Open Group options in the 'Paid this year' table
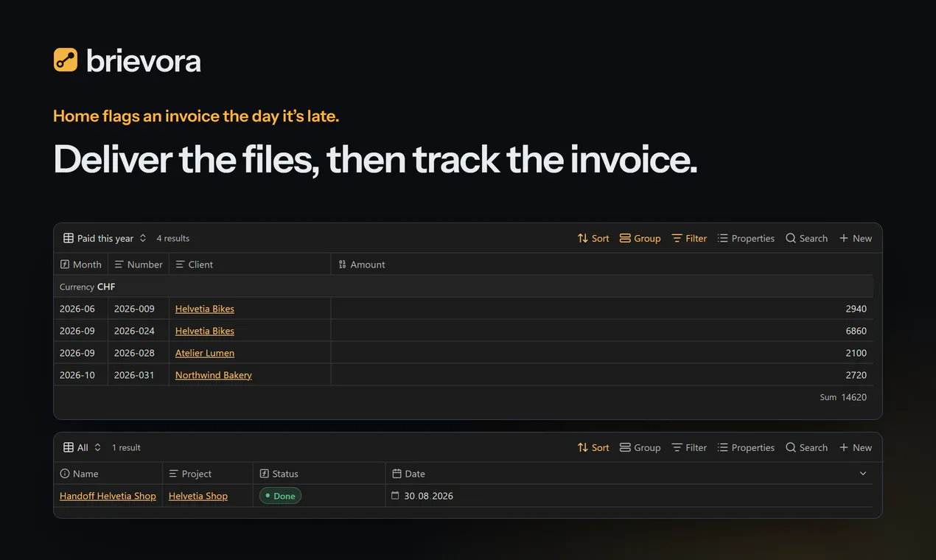This screenshot has width=936, height=560. click(640, 239)
